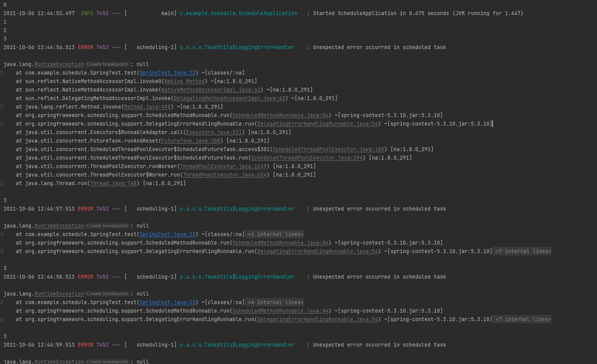
Task: Click 'scheduling-1' thread name on 12:44:56.513 line
Action: [x=155, y=47]
